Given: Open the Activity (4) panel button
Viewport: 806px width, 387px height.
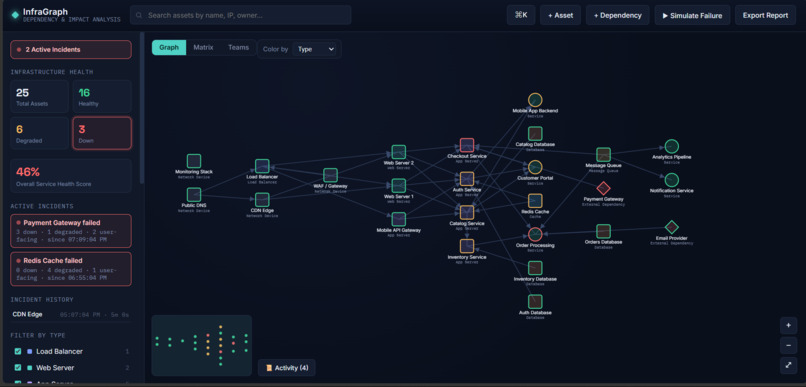Looking at the screenshot, I should 287,368.
